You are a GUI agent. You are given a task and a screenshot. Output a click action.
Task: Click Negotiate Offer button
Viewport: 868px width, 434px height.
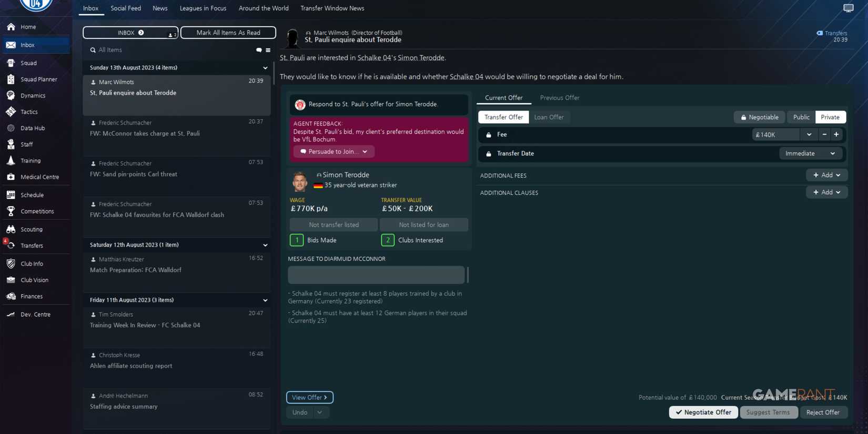click(x=703, y=412)
